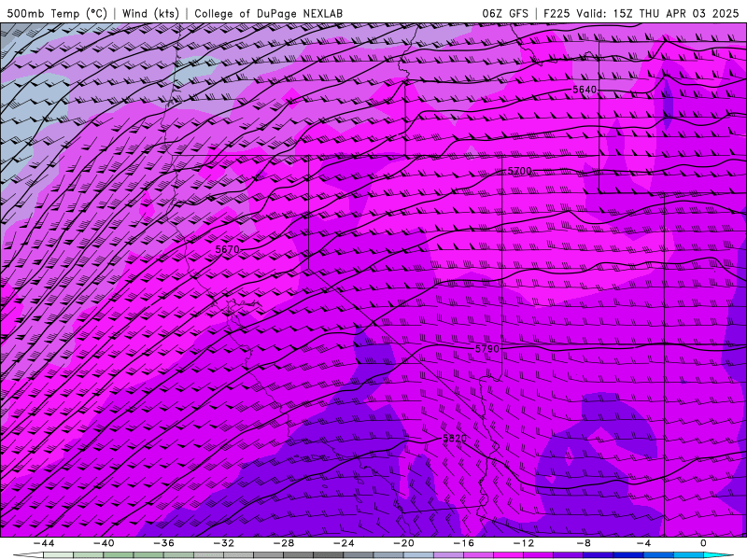Select the -20 colorbar tick label
This screenshot has width=747, height=560.
pos(403,543)
